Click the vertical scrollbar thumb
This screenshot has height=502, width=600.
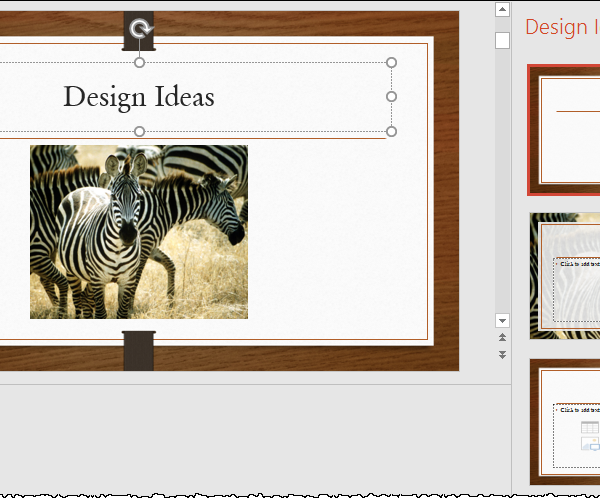502,41
